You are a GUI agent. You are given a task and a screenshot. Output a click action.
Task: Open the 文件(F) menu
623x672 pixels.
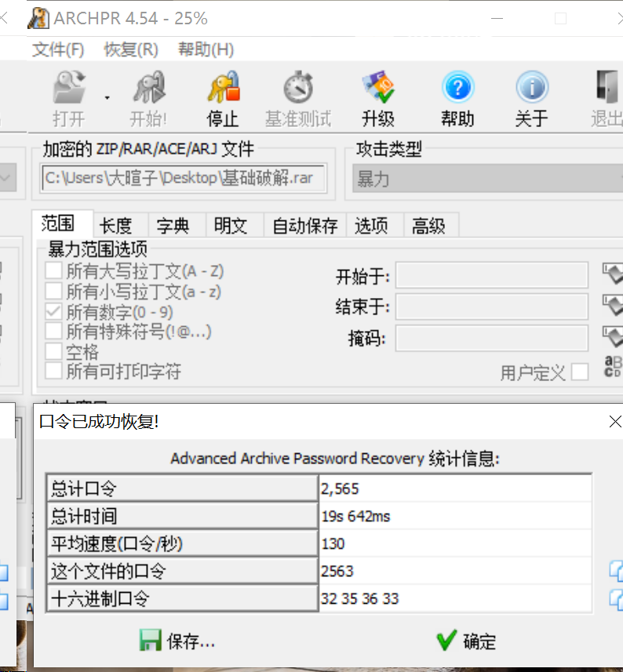[x=58, y=49]
